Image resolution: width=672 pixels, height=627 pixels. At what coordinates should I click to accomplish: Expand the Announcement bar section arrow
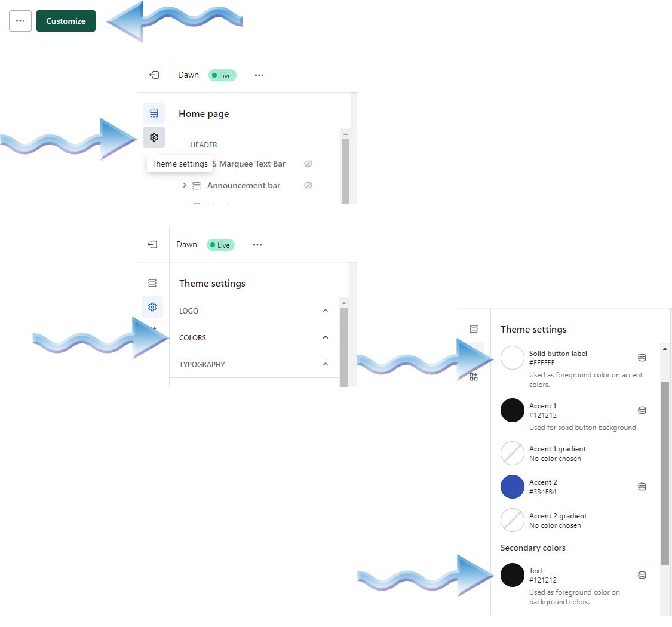point(185,185)
